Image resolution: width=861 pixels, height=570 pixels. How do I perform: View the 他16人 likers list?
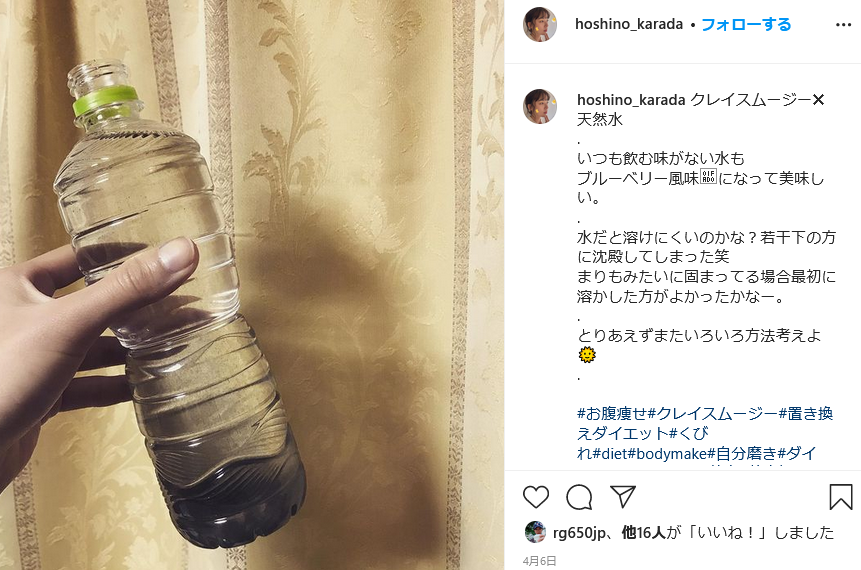(x=644, y=532)
